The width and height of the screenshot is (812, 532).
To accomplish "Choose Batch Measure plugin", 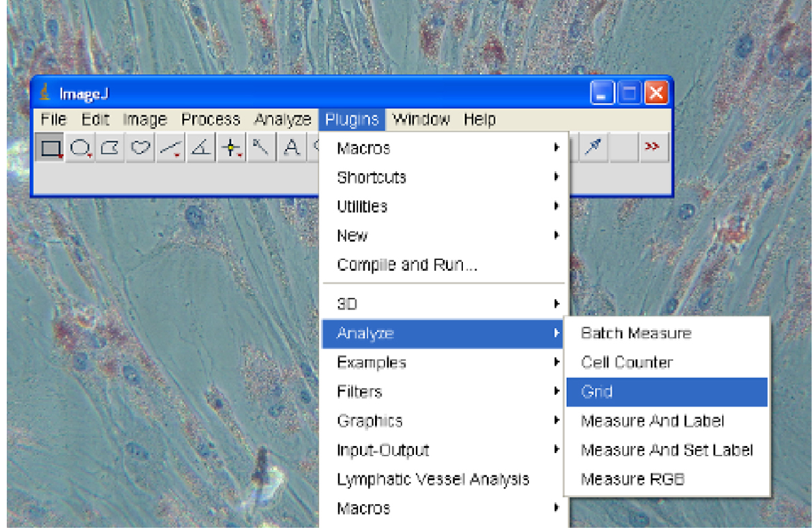I will 667,333.
